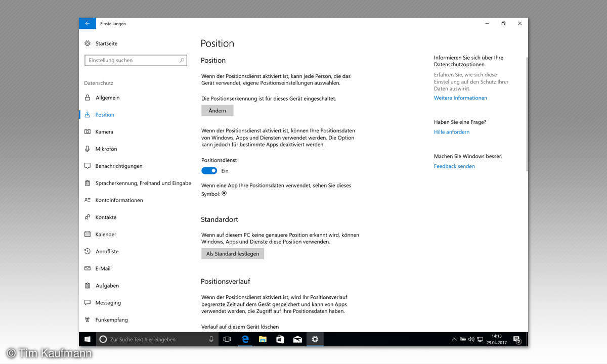Go to Startseite

[106, 43]
